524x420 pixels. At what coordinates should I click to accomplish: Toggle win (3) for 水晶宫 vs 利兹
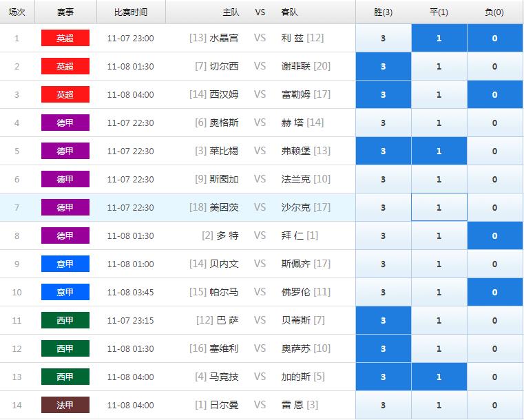click(384, 38)
